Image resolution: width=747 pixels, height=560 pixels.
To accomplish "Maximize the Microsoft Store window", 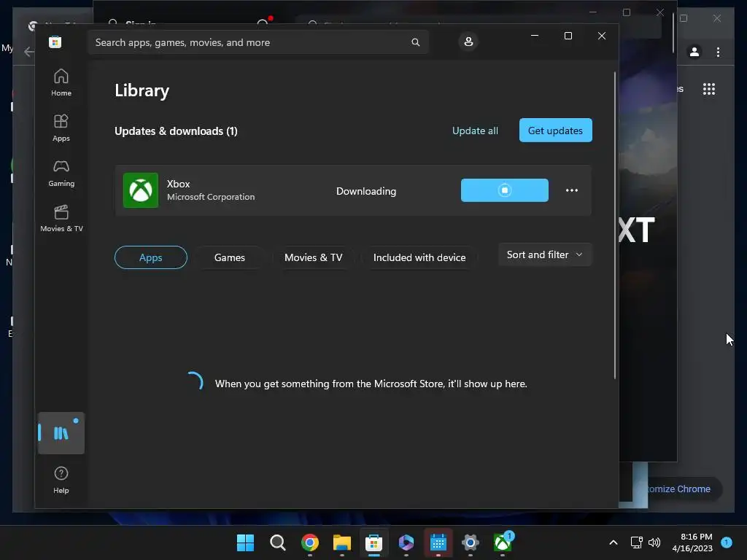I will pos(568,36).
